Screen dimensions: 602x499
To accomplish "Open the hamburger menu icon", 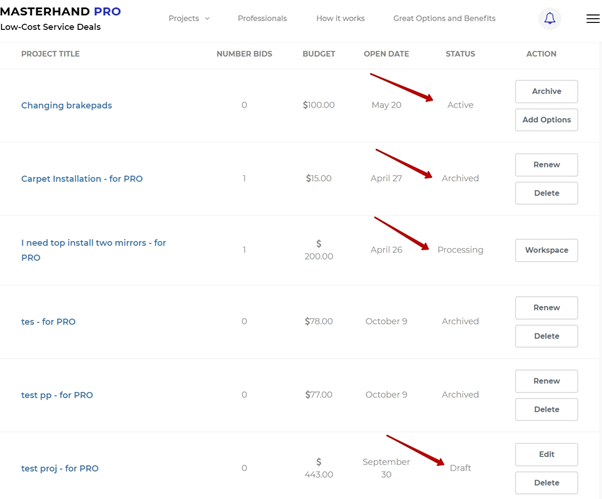I will click(593, 18).
